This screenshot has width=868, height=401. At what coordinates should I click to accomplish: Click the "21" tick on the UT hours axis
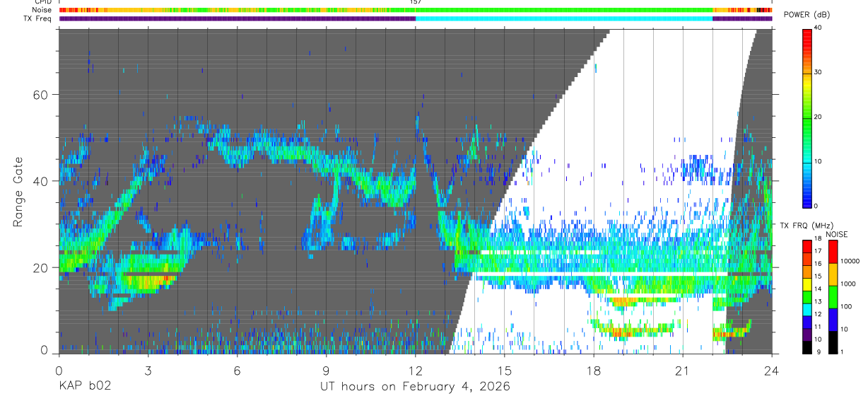683,371
